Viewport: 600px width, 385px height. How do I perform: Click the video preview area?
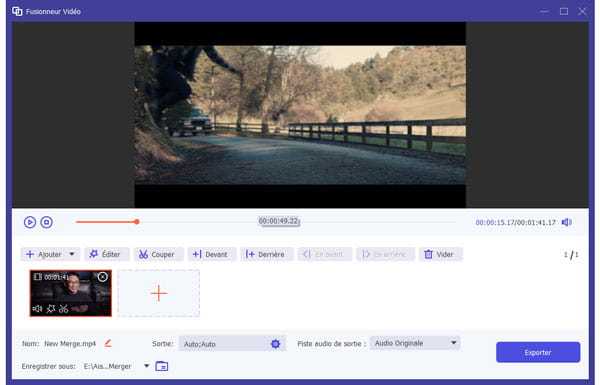coord(300,115)
